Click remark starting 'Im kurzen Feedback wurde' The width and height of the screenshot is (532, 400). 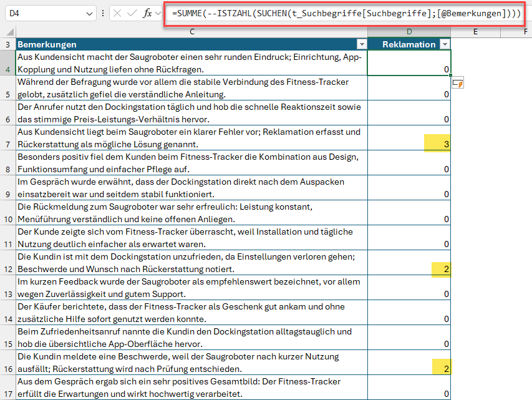pos(191,288)
